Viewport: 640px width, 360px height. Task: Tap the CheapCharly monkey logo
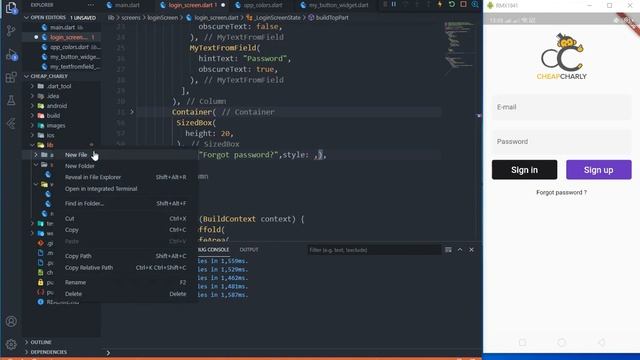click(562, 57)
